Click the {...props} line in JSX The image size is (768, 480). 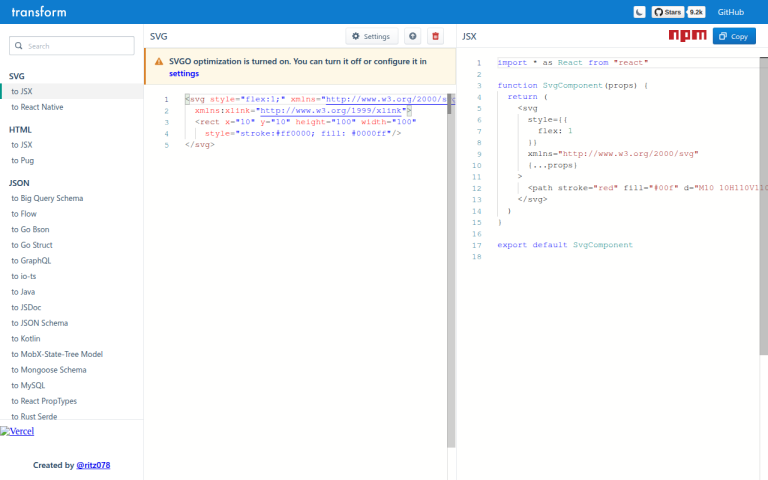552,166
